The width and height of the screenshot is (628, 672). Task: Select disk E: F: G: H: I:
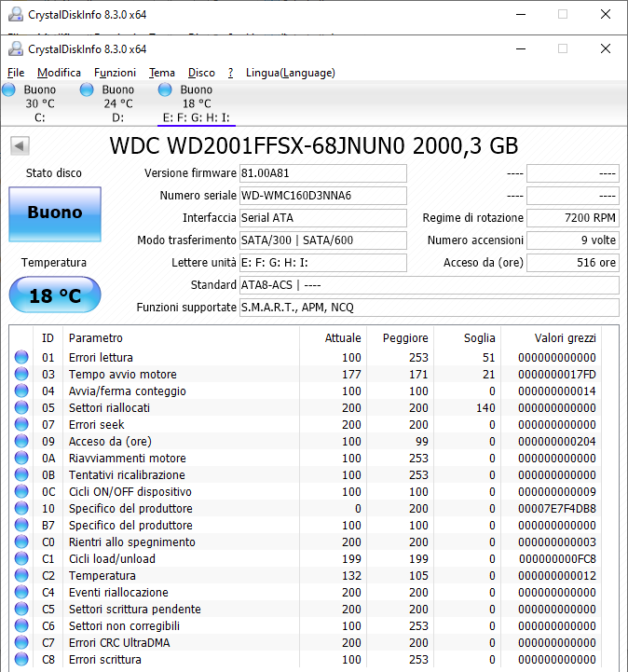(197, 103)
